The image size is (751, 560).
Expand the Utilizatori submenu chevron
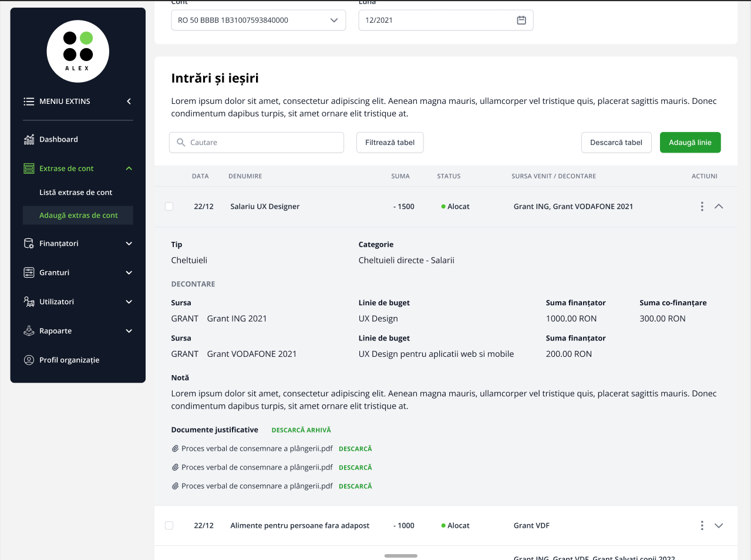(x=129, y=302)
